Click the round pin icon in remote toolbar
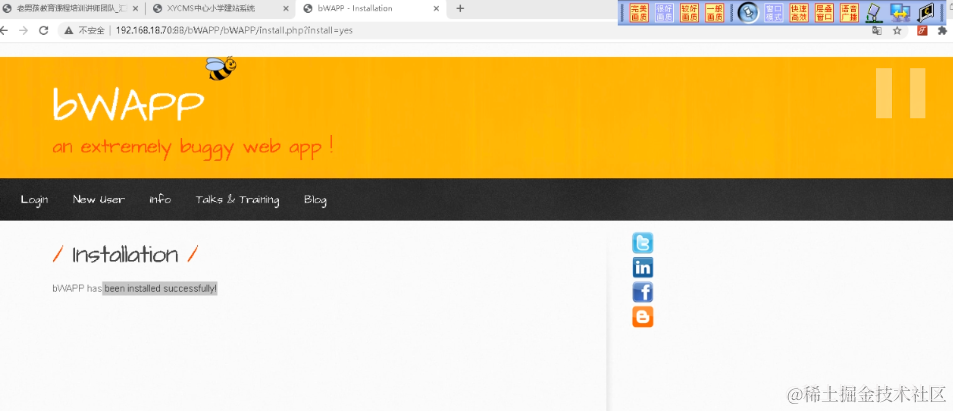Image resolution: width=953 pixels, height=411 pixels. point(748,12)
